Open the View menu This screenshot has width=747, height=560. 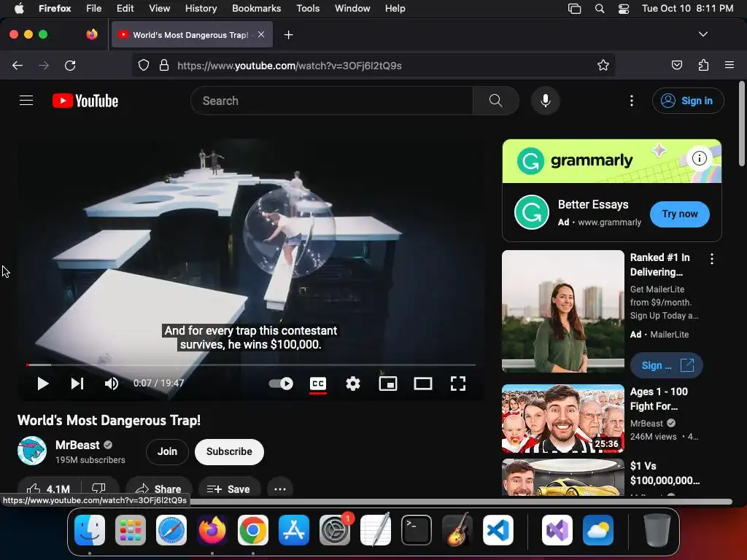pos(159,8)
